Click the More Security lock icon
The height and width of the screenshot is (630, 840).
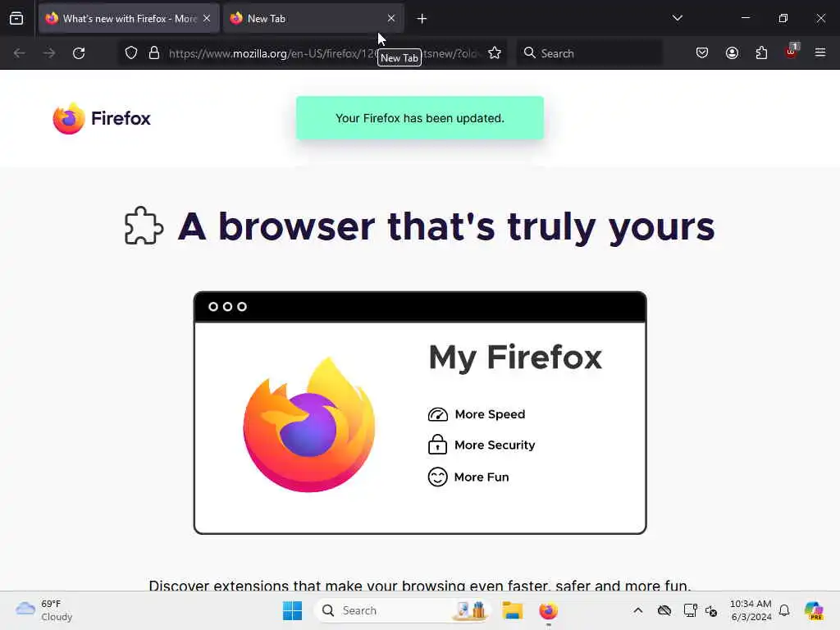[x=438, y=444]
